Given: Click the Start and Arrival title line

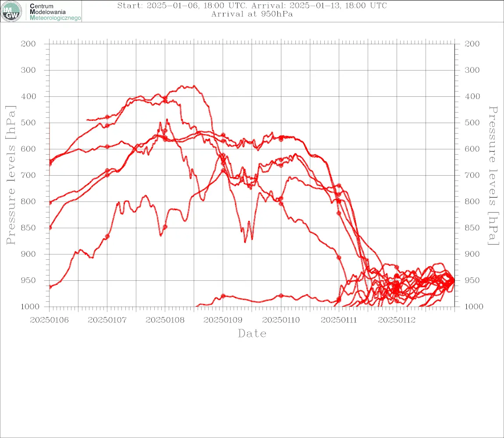Looking at the screenshot, I should pyautogui.click(x=252, y=5).
